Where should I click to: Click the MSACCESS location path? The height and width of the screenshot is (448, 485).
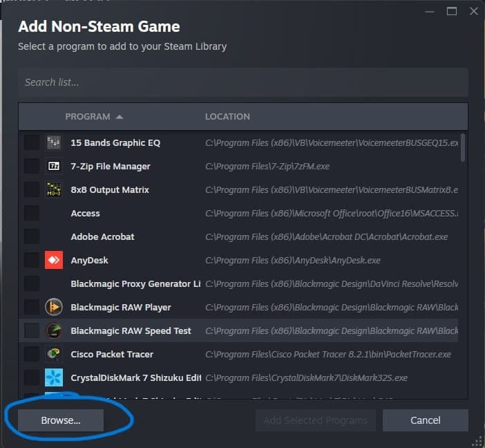332,214
